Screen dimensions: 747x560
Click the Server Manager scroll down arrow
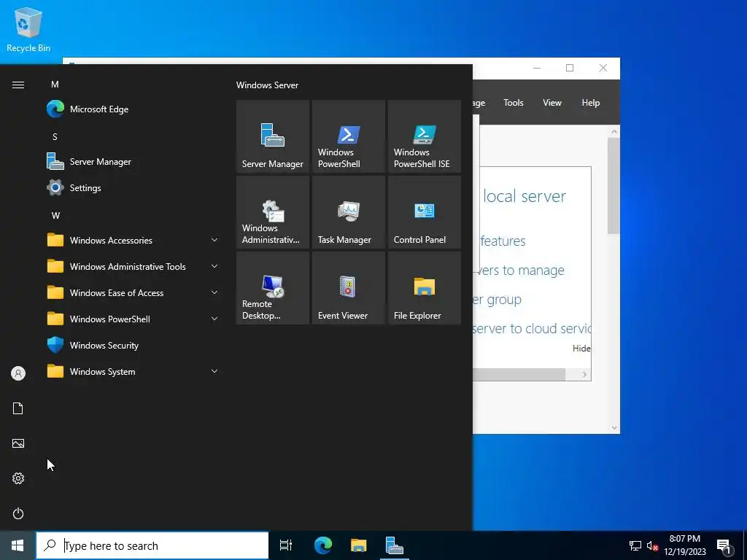coord(614,427)
